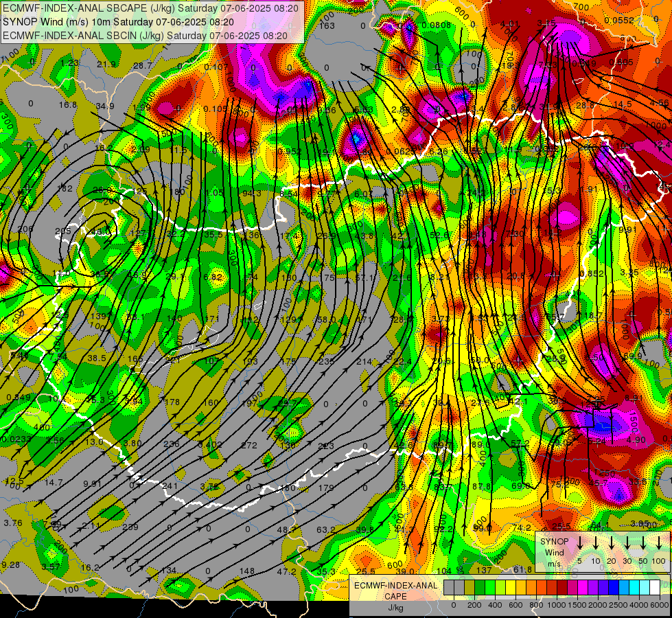
Task: Pick the dark red swatch in CAPE scale
Action: pyautogui.click(x=562, y=587)
